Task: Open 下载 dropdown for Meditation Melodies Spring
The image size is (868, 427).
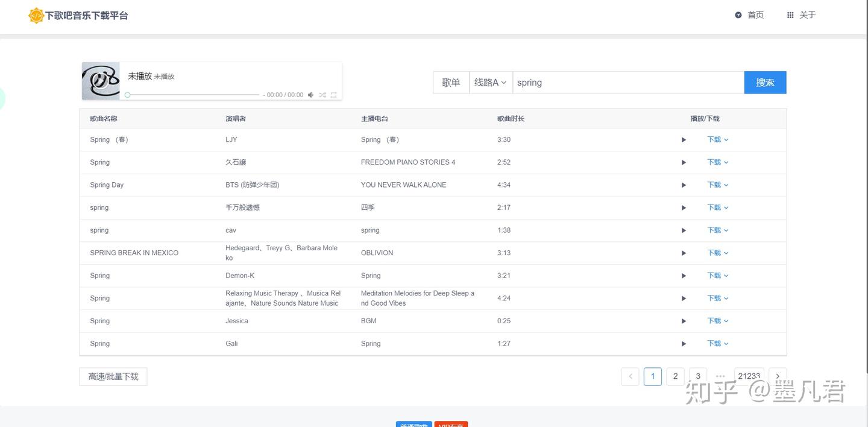Action: coord(718,299)
